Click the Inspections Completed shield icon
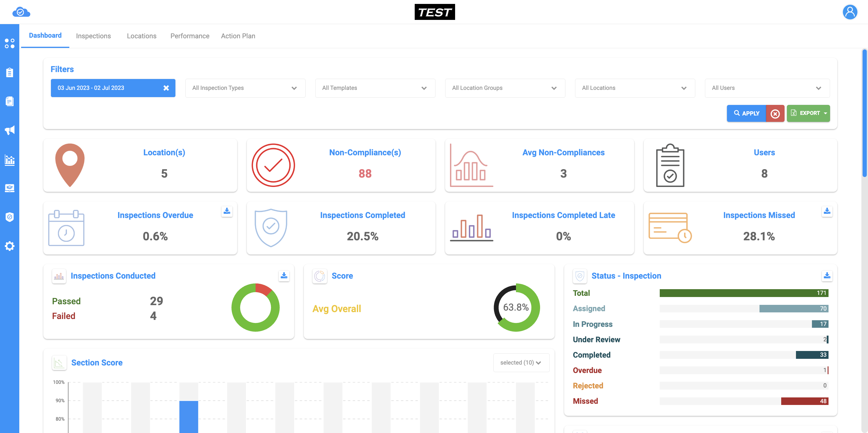 271,228
